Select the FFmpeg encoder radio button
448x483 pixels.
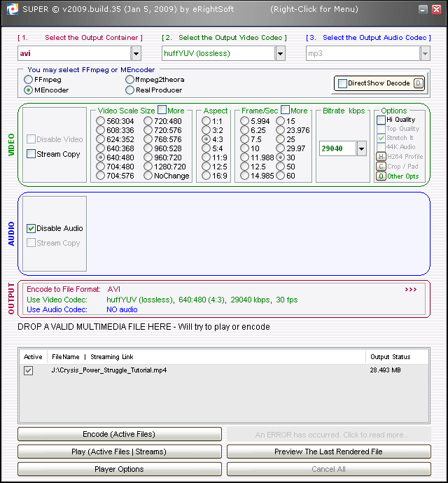28,80
